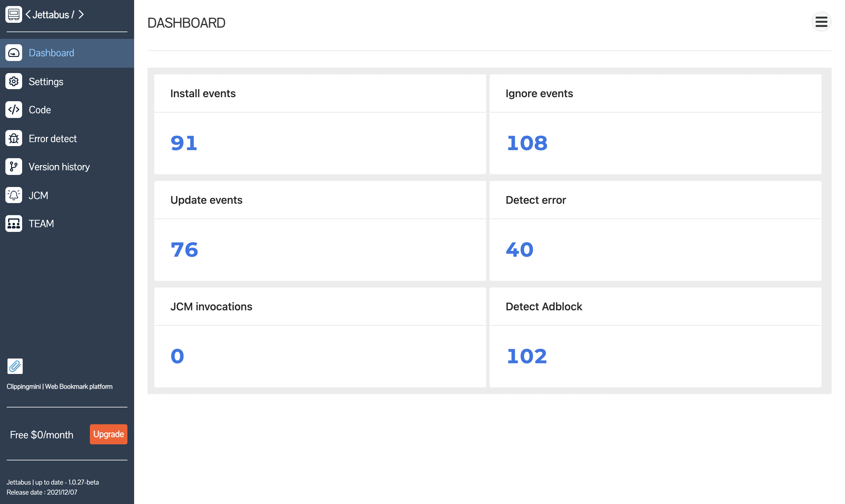
Task: Select the Install events count 91
Action: pyautogui.click(x=183, y=143)
